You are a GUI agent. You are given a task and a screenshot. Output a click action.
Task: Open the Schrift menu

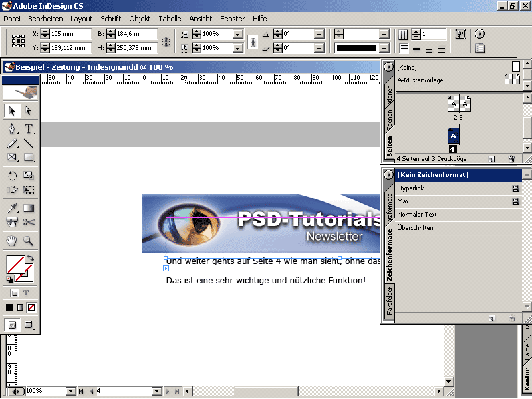(110, 19)
